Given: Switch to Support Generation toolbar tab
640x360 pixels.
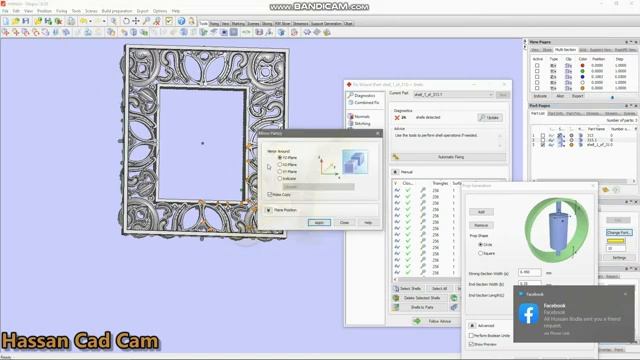Looking at the screenshot, I should click(x=327, y=24).
